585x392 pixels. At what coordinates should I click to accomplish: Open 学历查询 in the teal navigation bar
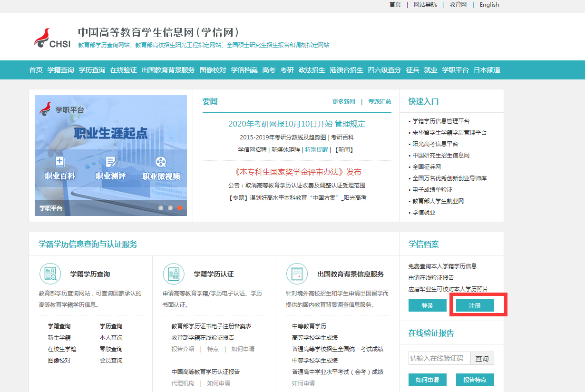click(x=92, y=70)
